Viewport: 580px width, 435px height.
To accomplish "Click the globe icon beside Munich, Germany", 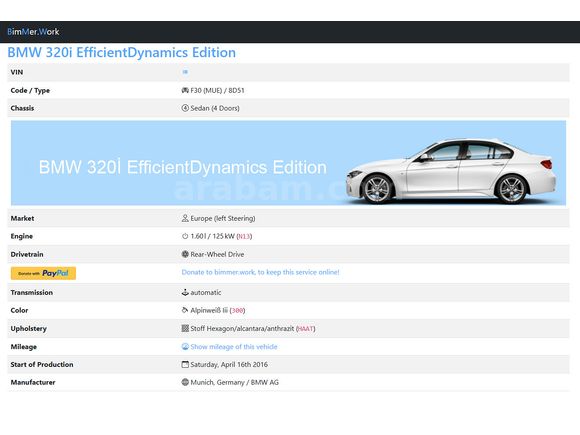I will pos(185,382).
